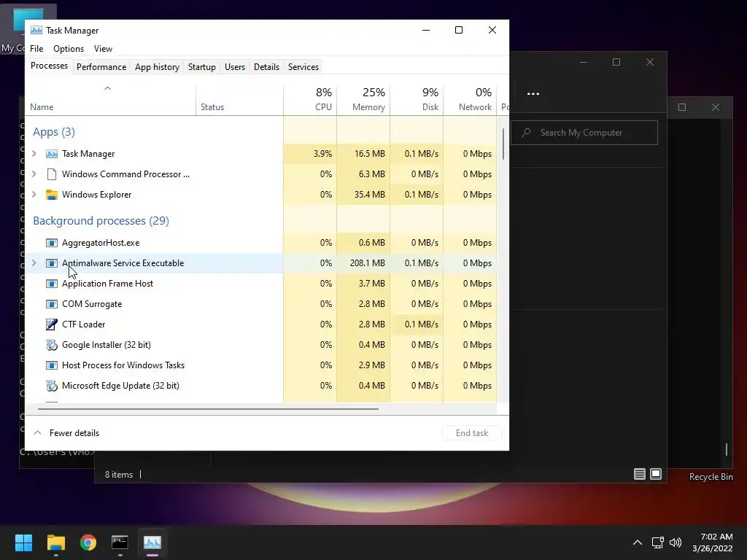Collapse to Fewer details view
This screenshot has width=747, height=560.
[x=66, y=433]
